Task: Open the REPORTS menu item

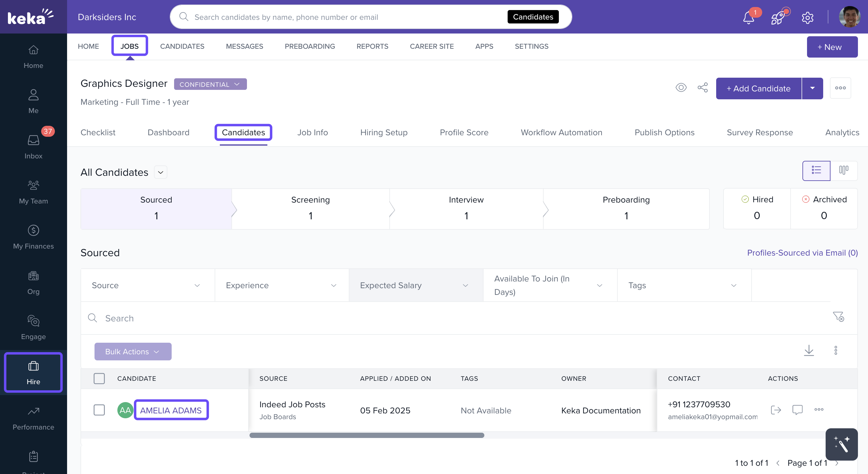Action: [x=372, y=47]
